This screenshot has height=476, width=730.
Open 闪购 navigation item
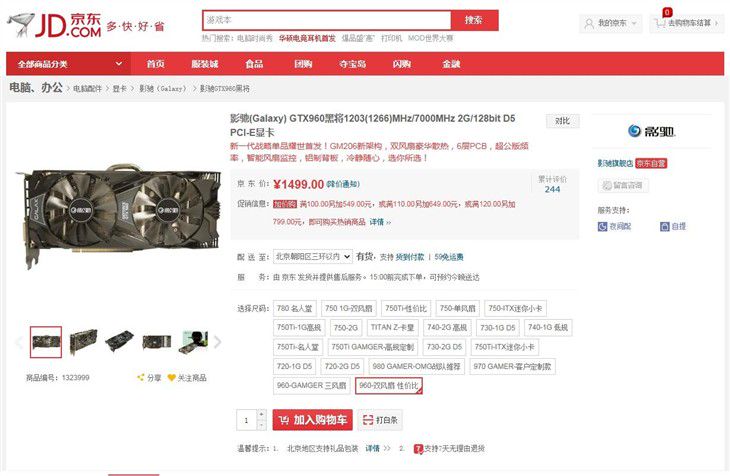tap(402, 64)
